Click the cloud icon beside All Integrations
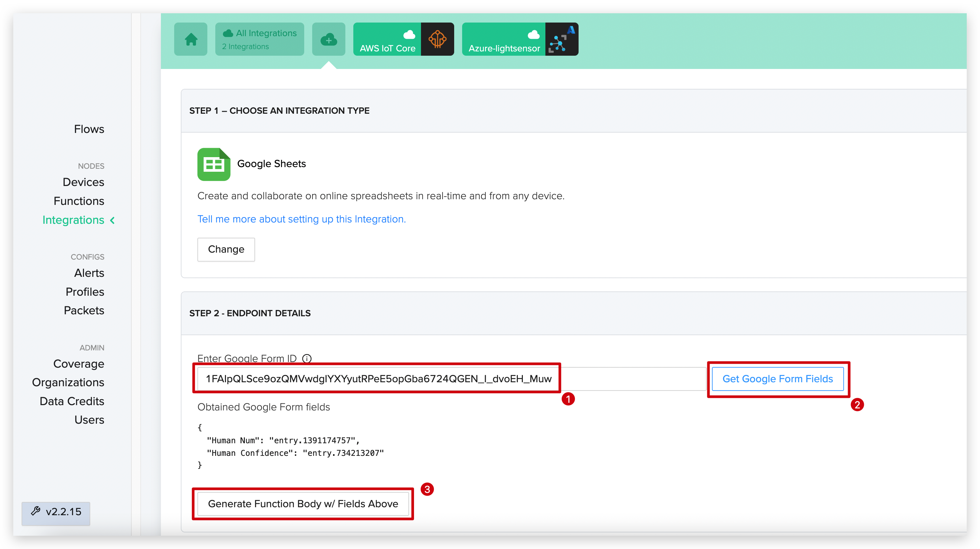980x549 pixels. coord(228,33)
